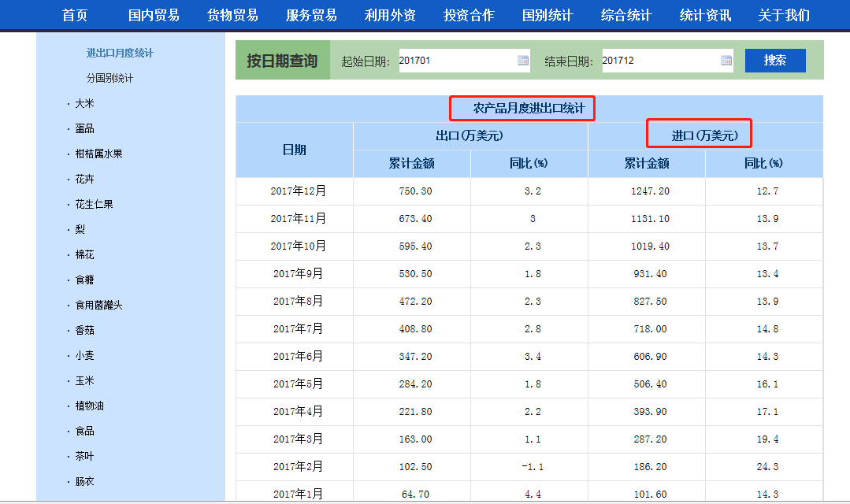850x504 pixels.
Task: Click import growth value 24.3
Action: (767, 467)
